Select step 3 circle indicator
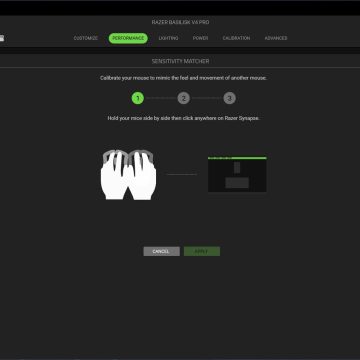The width and height of the screenshot is (360, 360). click(x=229, y=98)
